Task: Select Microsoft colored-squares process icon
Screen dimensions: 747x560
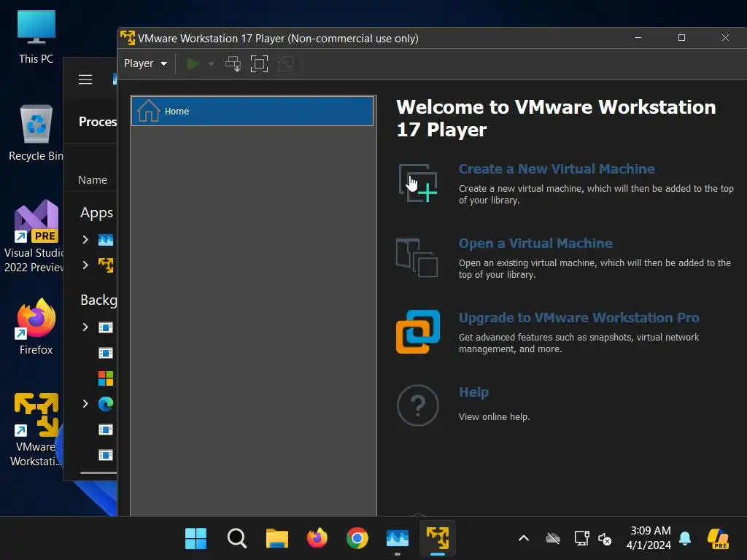Action: point(106,378)
